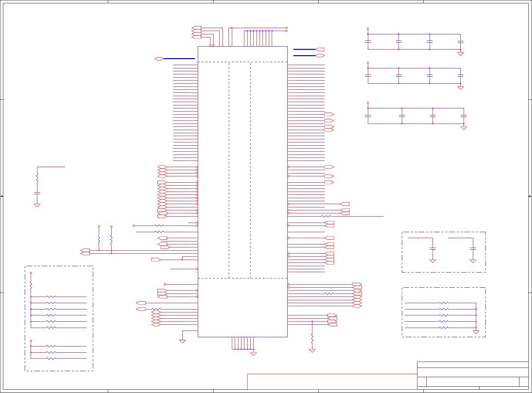Select the ground symbol of the topmost capacitor bank

coord(460,54)
